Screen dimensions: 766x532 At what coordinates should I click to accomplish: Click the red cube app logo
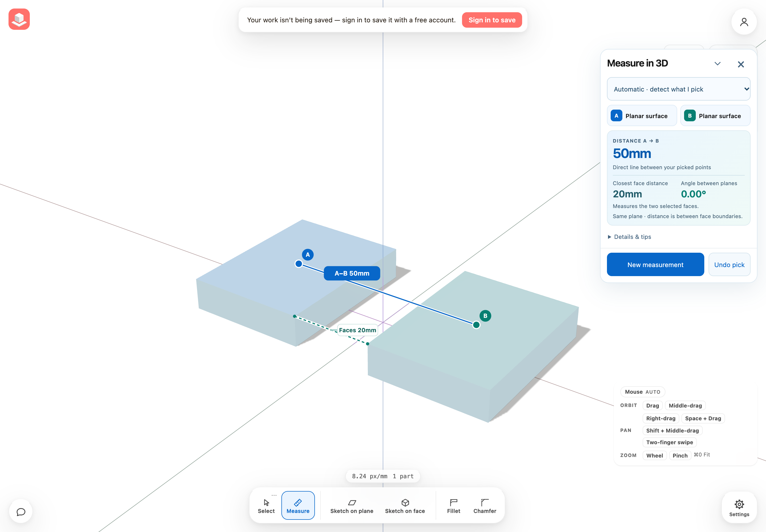click(x=19, y=19)
